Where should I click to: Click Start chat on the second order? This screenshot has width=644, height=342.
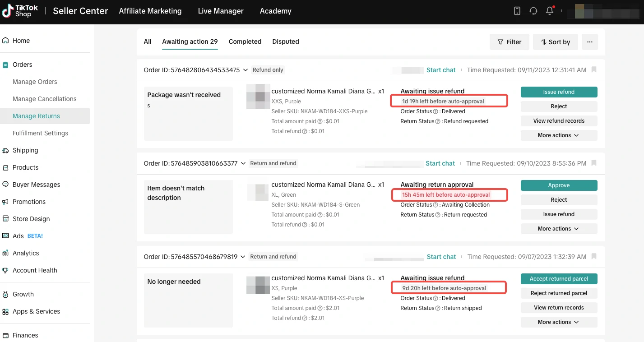[x=440, y=163]
